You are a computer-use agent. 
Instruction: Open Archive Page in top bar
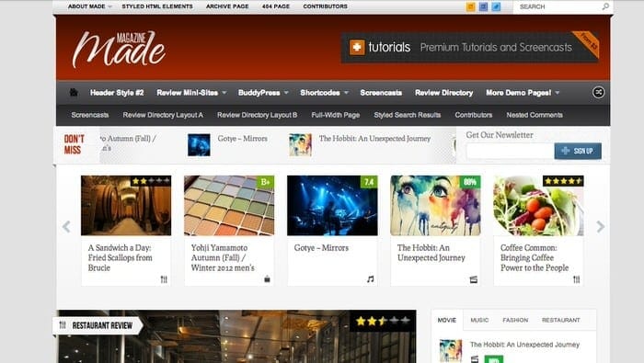pyautogui.click(x=227, y=6)
